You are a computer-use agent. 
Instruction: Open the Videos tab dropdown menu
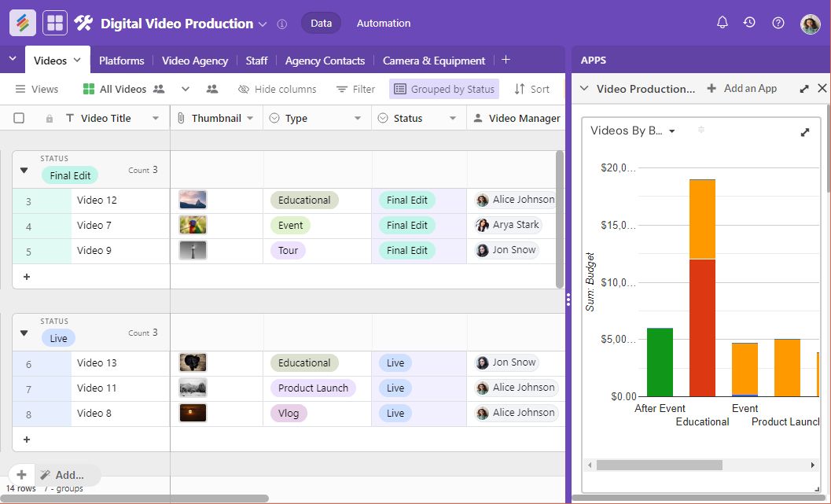click(x=78, y=59)
